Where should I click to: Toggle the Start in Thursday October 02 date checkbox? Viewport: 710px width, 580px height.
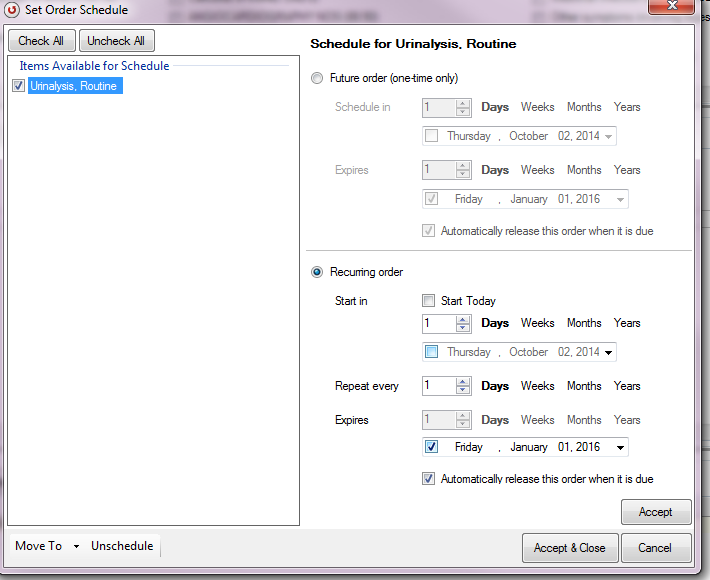click(x=432, y=352)
